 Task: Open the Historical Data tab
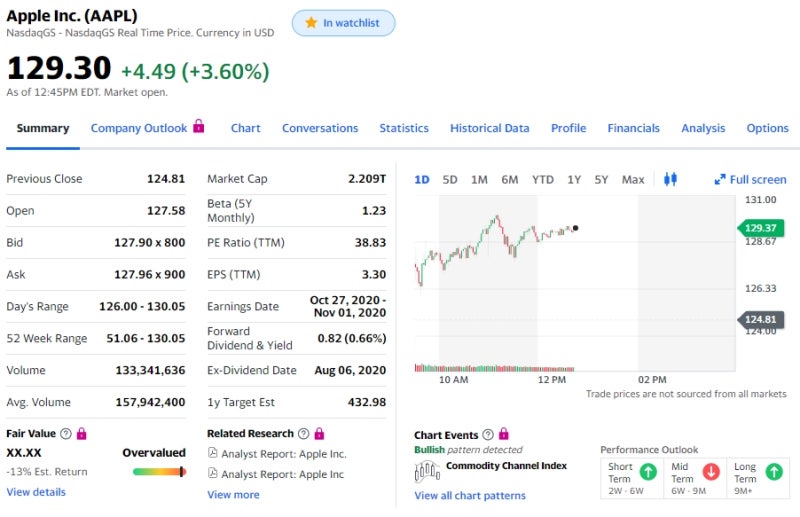489,128
